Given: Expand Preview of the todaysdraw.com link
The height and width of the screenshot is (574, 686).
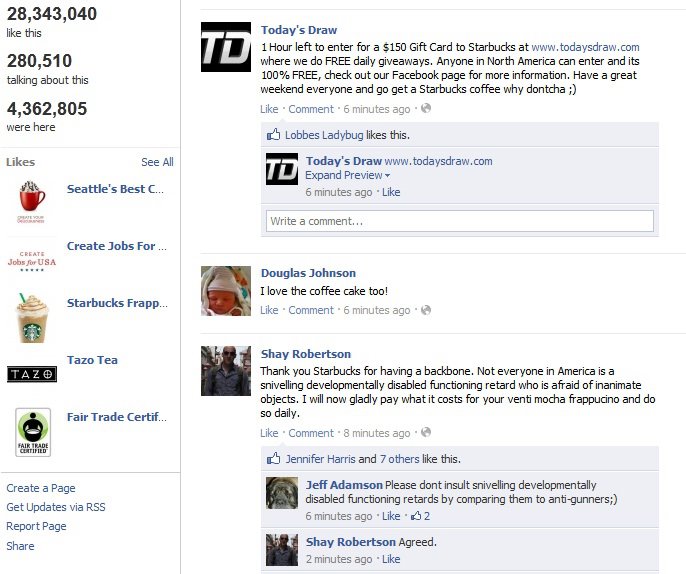Looking at the screenshot, I should tap(347, 175).
